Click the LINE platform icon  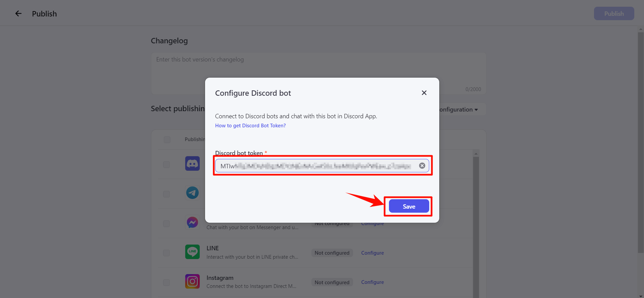(192, 252)
